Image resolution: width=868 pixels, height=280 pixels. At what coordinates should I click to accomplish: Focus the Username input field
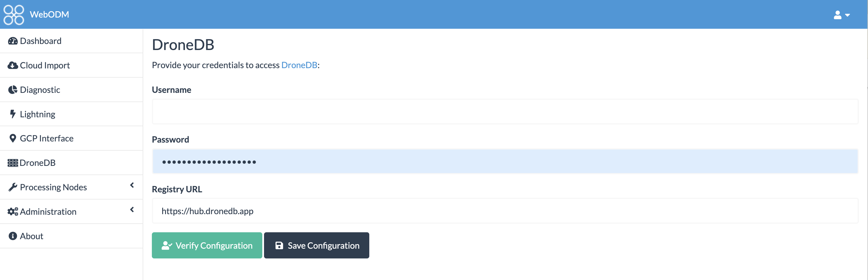pyautogui.click(x=505, y=112)
